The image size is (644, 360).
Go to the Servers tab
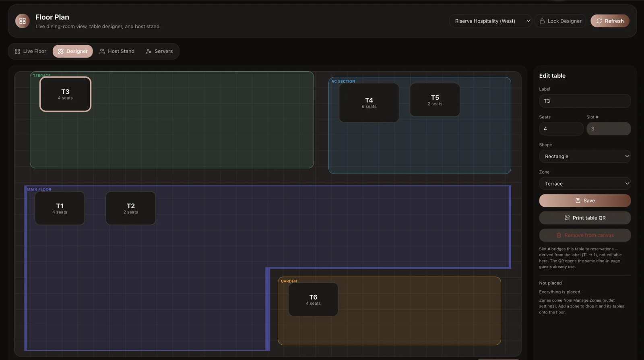pos(159,51)
